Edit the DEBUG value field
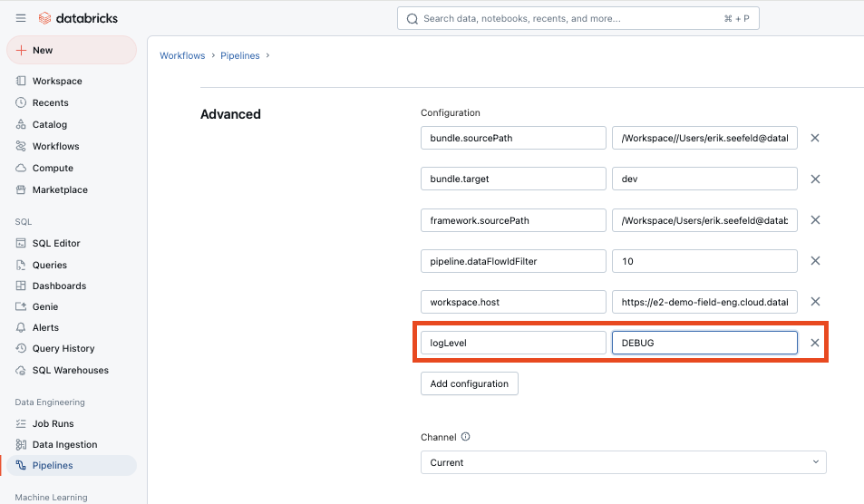The height and width of the screenshot is (504, 864). click(704, 343)
